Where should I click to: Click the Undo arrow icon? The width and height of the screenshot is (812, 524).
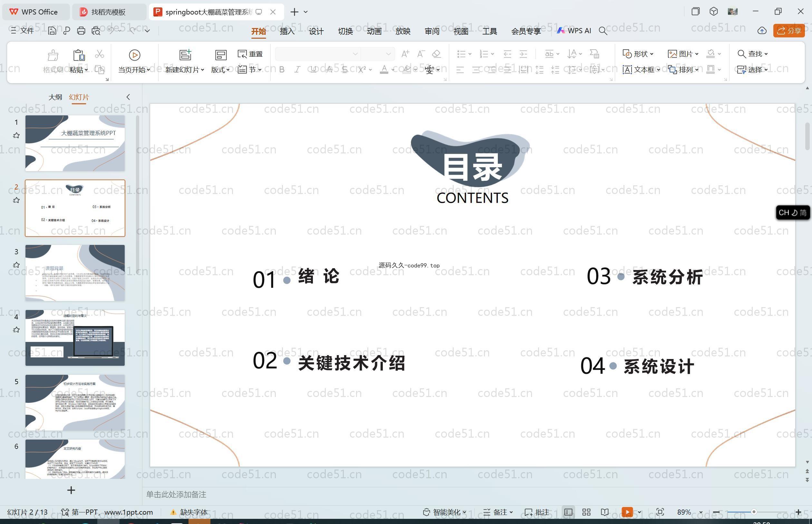[111, 31]
